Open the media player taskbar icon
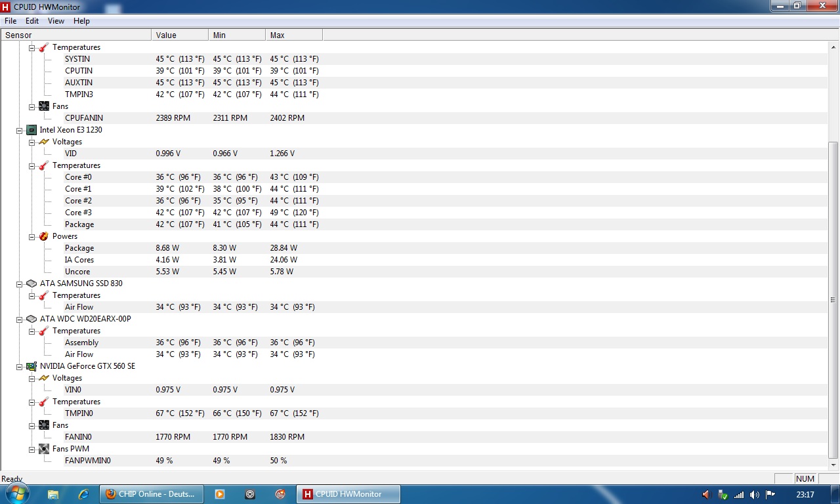 (220, 494)
